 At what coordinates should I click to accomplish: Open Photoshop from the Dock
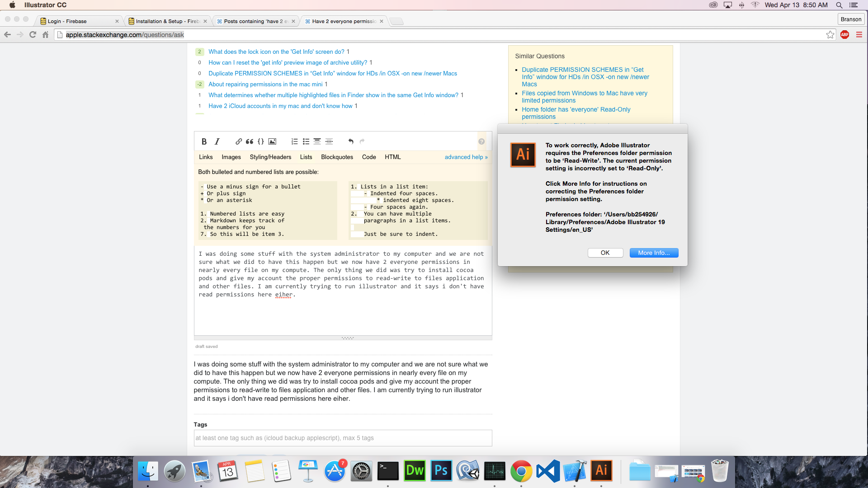[x=441, y=471]
